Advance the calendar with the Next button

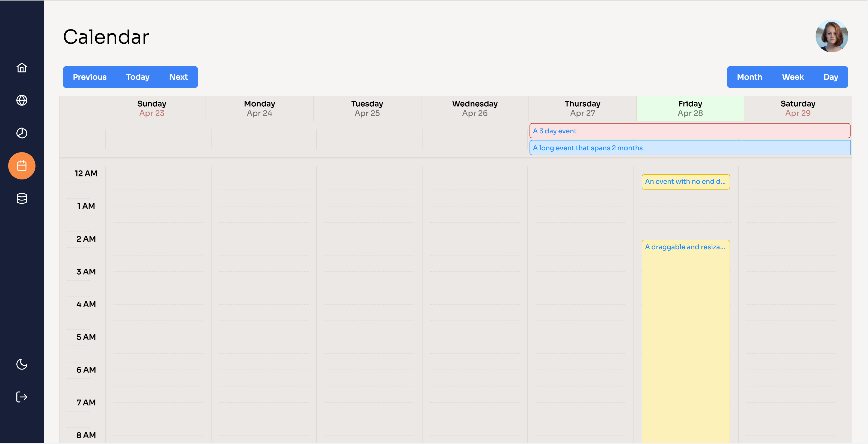[x=178, y=77]
